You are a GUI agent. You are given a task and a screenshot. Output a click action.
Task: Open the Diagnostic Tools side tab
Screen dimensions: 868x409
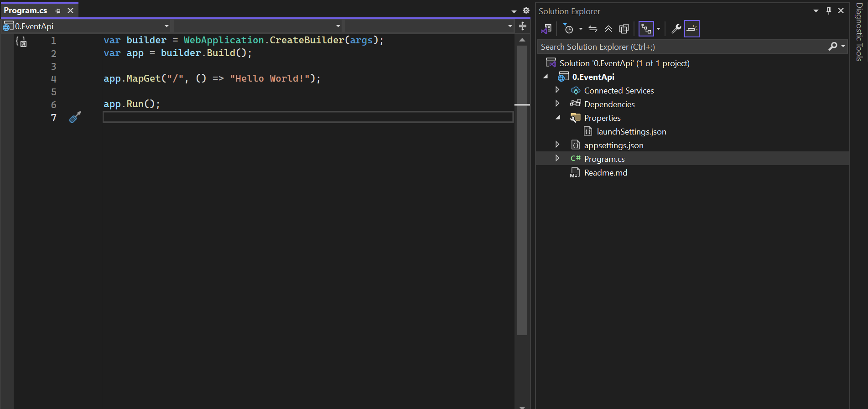(x=859, y=32)
